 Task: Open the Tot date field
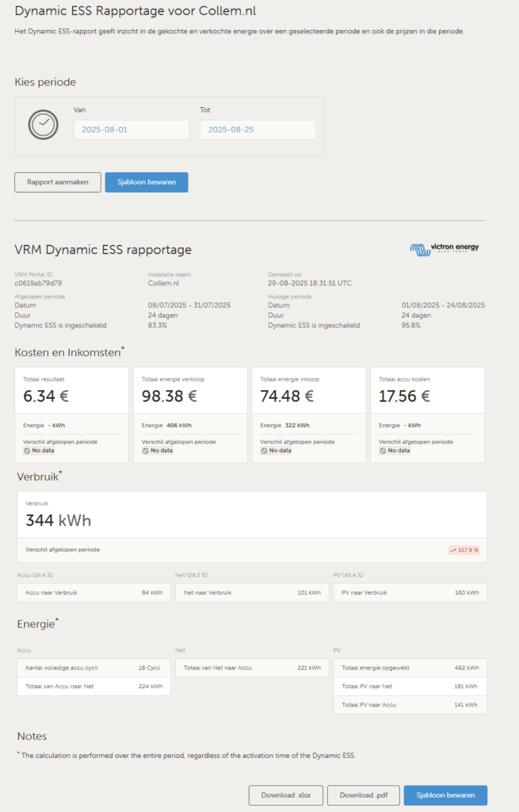click(258, 130)
